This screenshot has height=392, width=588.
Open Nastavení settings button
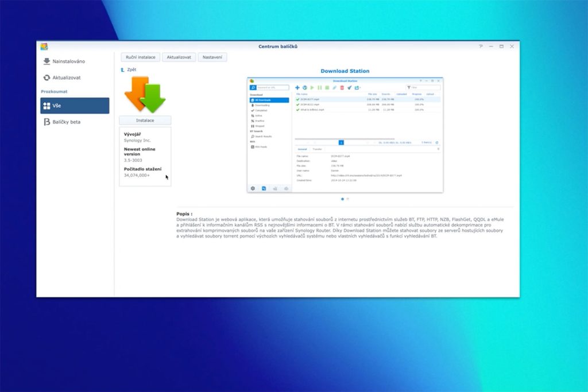212,57
